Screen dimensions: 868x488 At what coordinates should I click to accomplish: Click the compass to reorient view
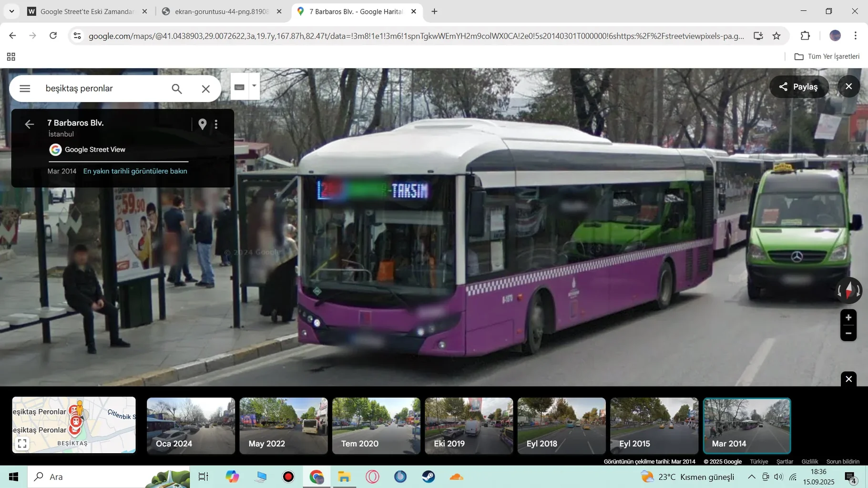[x=848, y=290]
